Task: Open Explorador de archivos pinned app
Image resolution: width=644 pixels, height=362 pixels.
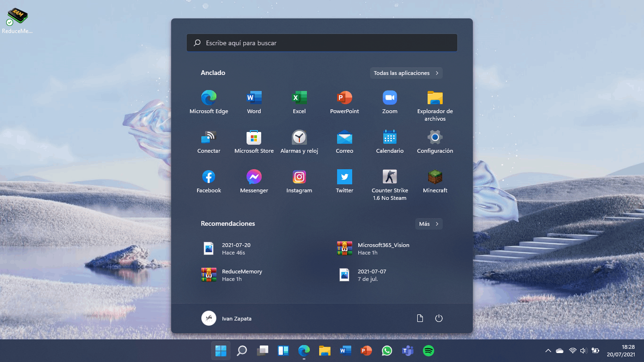Action: pos(435,106)
